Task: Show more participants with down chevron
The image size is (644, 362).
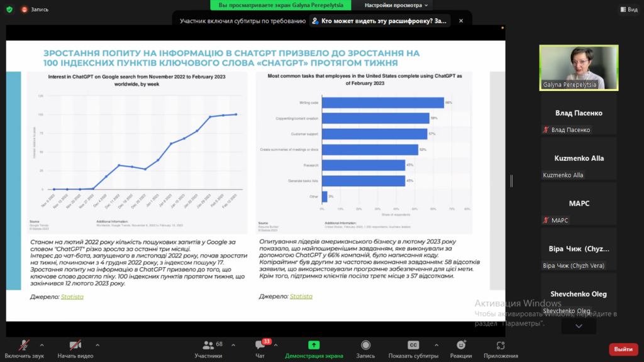Action: coord(579,326)
